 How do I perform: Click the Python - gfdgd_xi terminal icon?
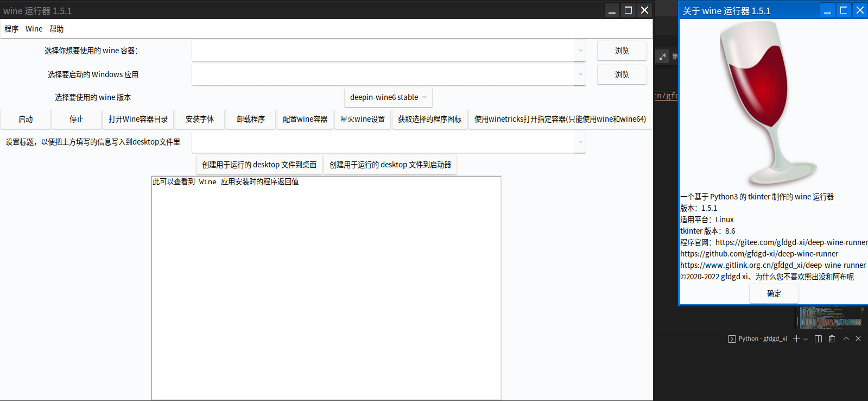(x=732, y=339)
